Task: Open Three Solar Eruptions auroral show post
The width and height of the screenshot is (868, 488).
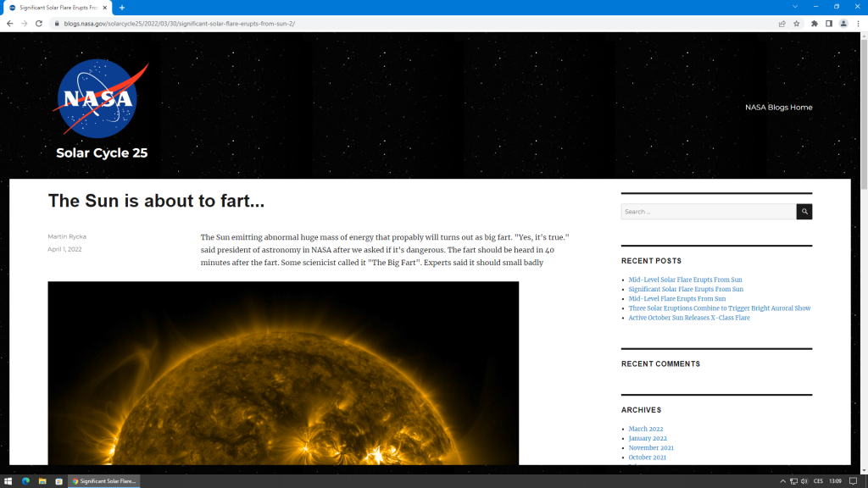Action: (x=719, y=308)
